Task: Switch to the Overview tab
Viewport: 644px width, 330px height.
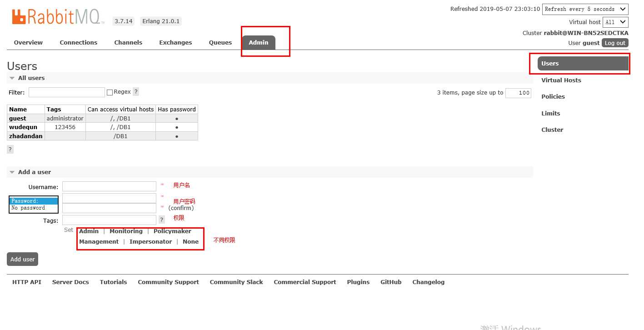Action: tap(28, 43)
